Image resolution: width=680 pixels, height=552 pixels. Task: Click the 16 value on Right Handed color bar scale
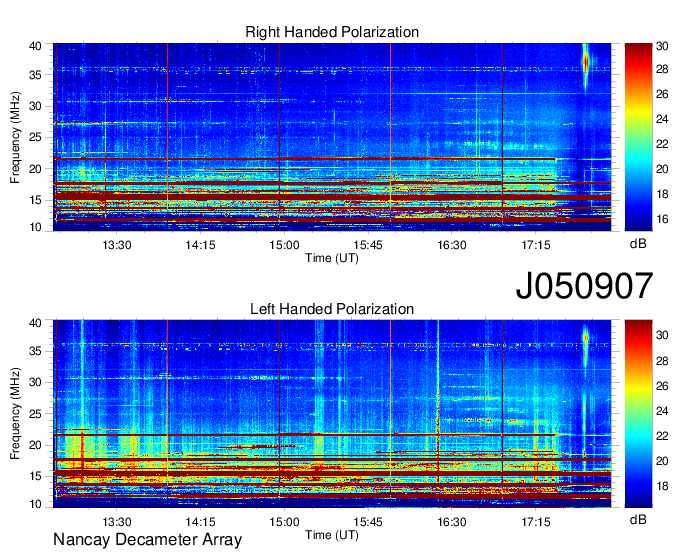click(x=662, y=219)
